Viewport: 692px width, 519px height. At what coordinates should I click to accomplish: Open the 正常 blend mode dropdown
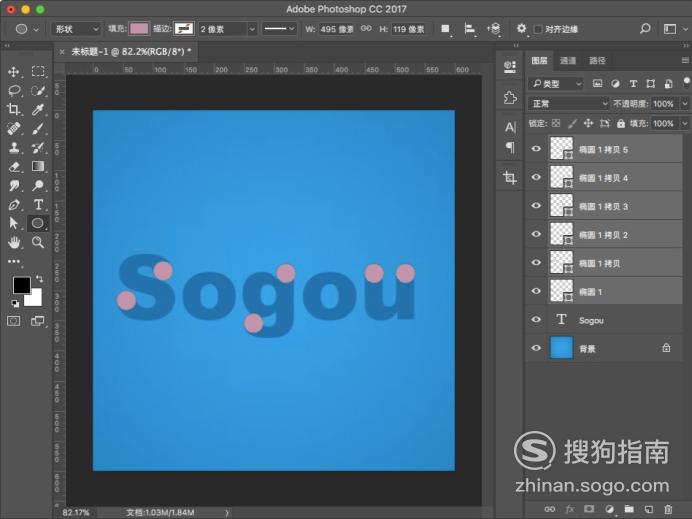point(569,104)
